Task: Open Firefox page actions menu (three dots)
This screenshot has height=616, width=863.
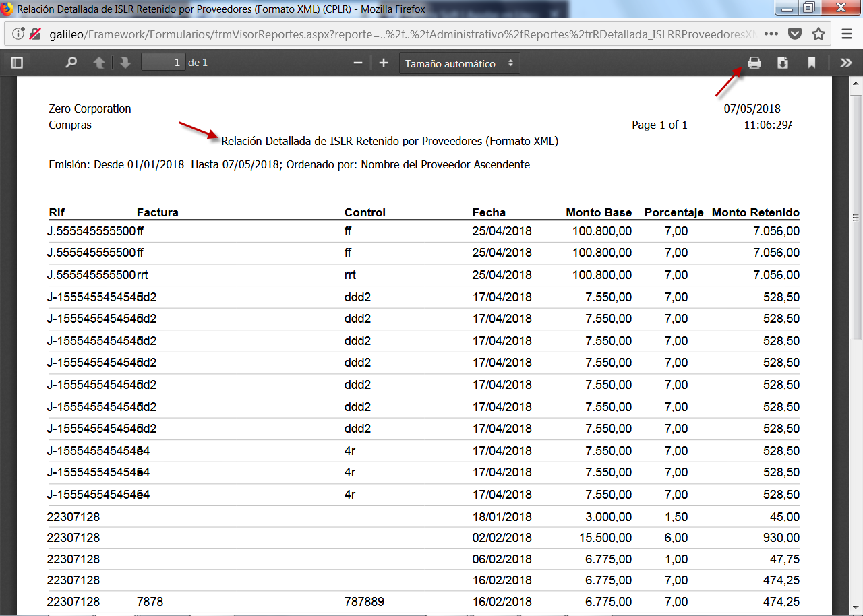Action: click(771, 34)
